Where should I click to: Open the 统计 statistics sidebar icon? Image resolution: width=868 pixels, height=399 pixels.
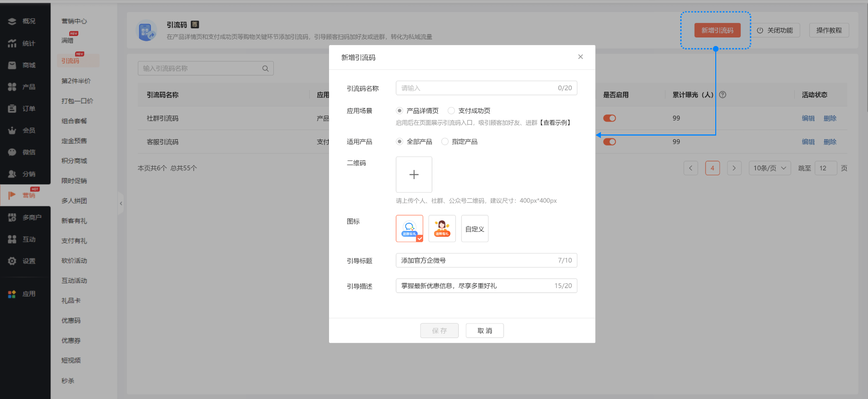pos(12,43)
